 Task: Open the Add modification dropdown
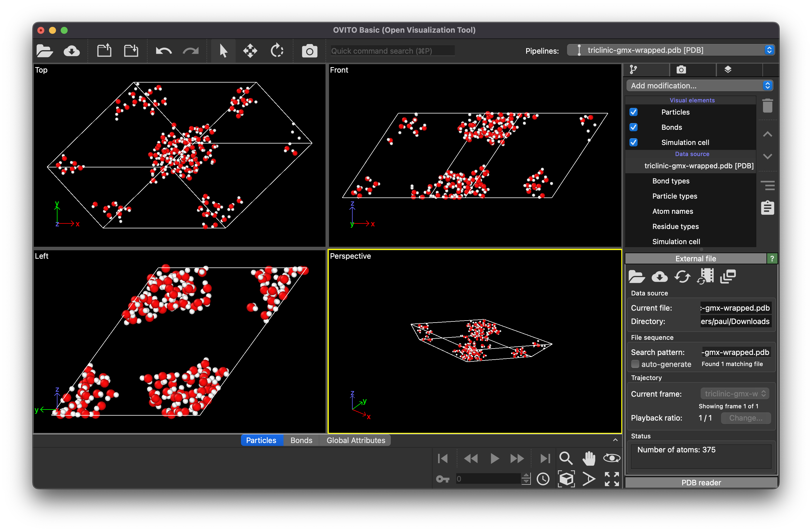pyautogui.click(x=699, y=86)
